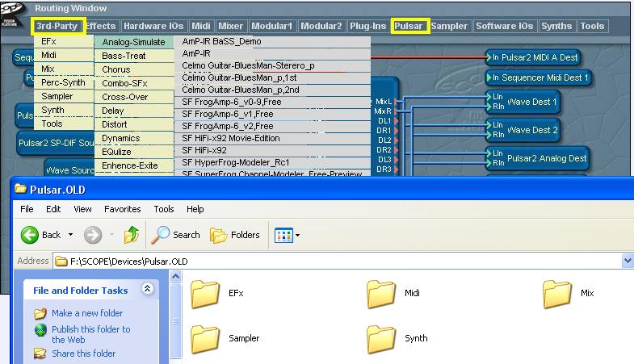Select Perc-Synth submenu entry

point(64,83)
